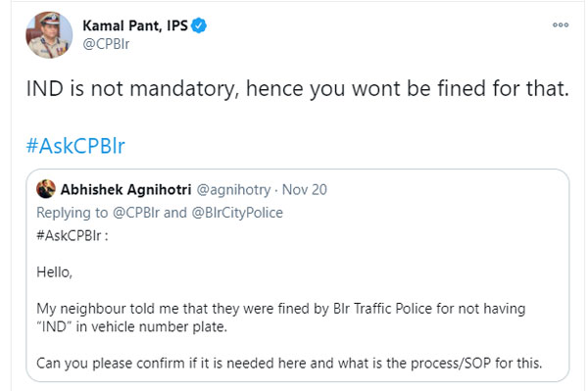588x391 pixels.
Task: Open the @CPBlr handle under Kamal Pant
Action: click(x=106, y=44)
